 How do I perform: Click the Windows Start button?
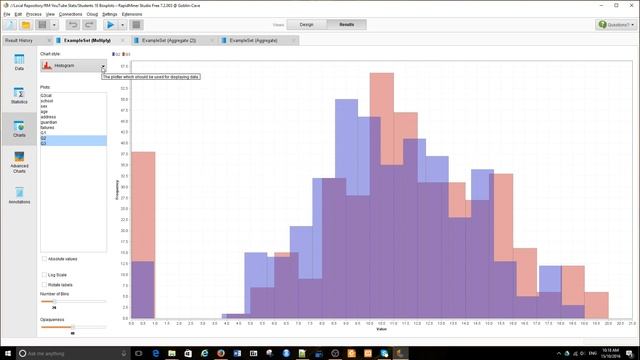click(8, 353)
